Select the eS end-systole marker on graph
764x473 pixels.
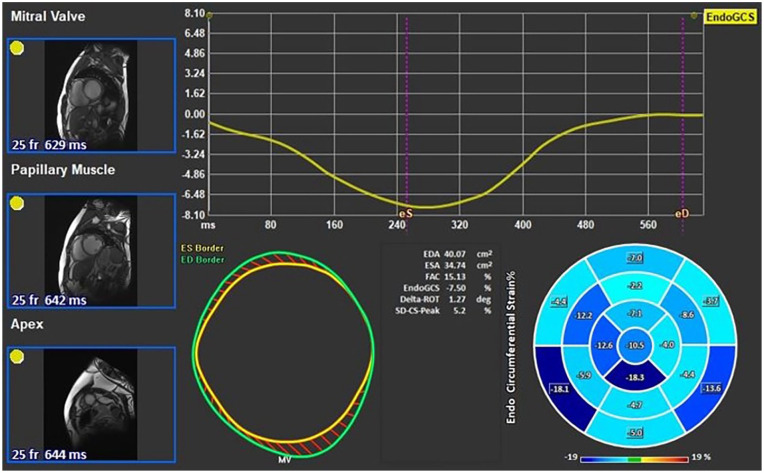tap(405, 213)
